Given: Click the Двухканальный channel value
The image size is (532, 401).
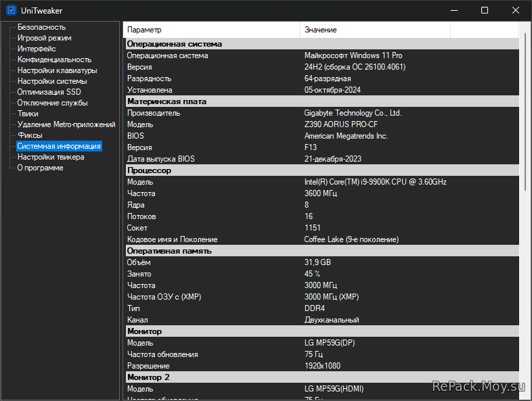Looking at the screenshot, I should tap(332, 320).
